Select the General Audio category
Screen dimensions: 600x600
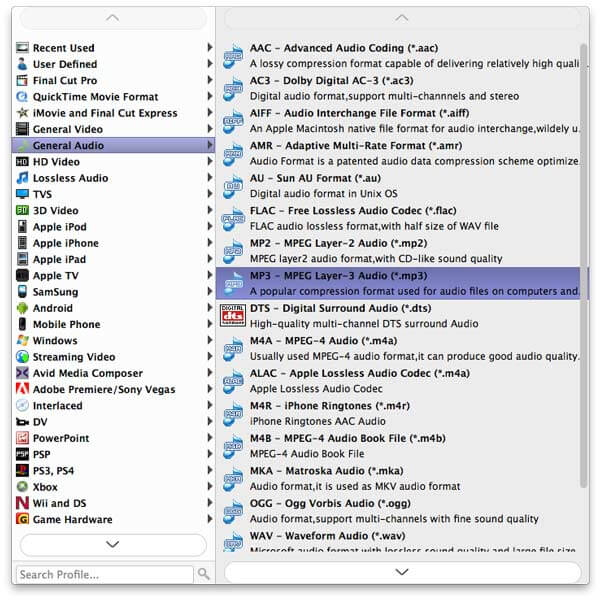[x=114, y=145]
